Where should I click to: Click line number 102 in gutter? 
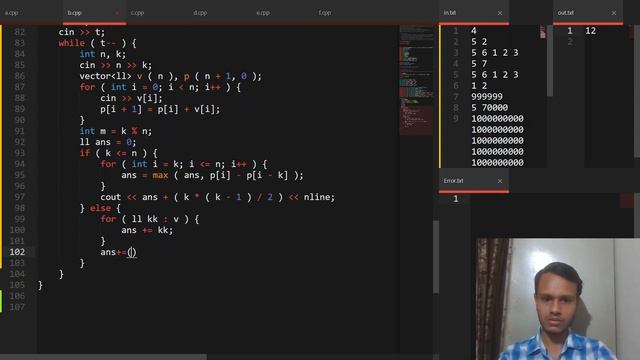[x=18, y=252]
